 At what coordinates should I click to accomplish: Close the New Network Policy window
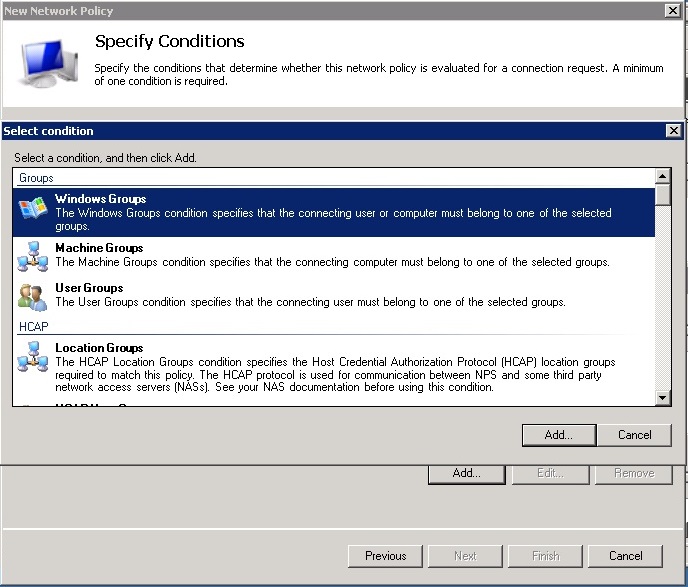click(x=673, y=10)
